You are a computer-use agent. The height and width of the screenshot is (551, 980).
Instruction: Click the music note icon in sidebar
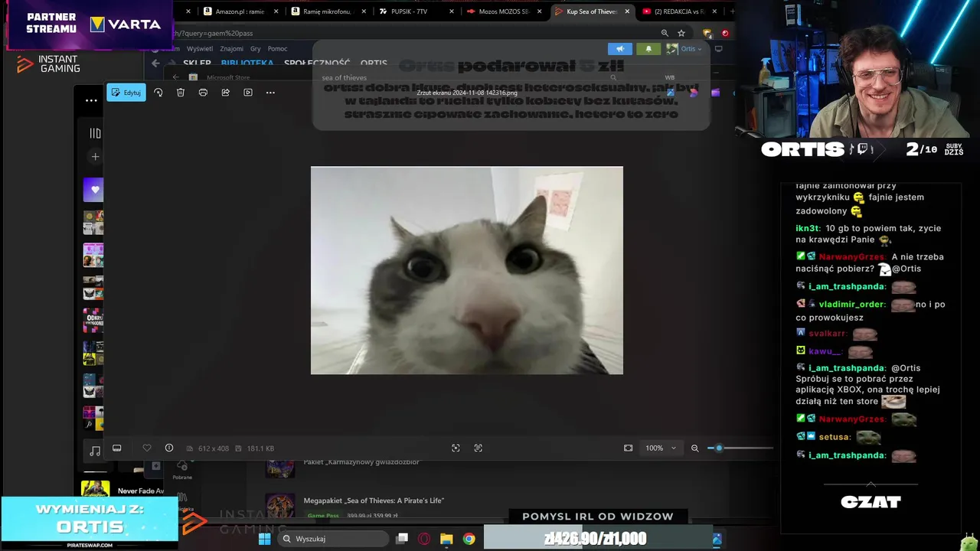tap(95, 451)
